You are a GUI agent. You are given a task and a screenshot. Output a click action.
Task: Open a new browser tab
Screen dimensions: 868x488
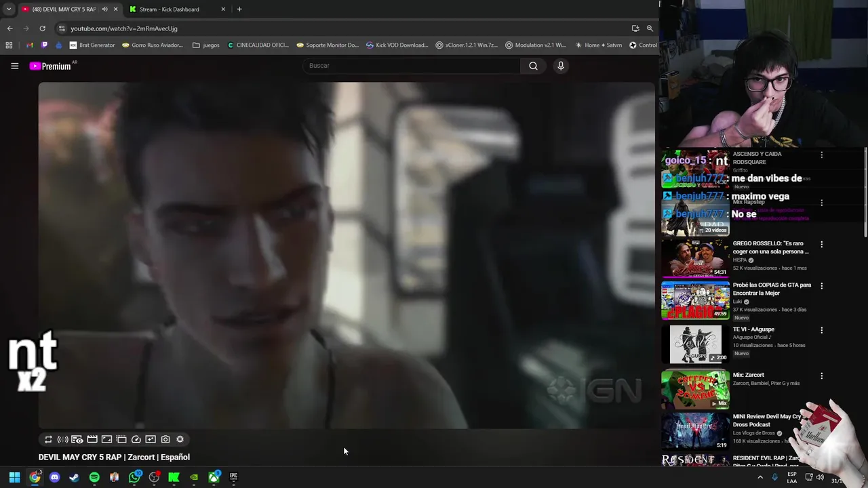coord(239,9)
